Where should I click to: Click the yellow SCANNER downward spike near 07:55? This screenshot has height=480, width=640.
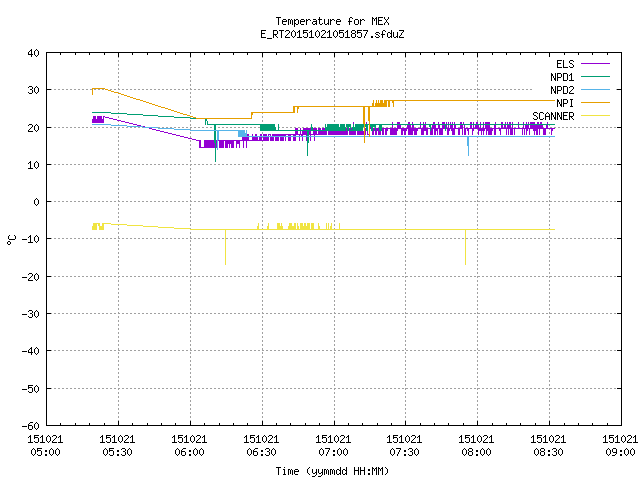(x=465, y=247)
